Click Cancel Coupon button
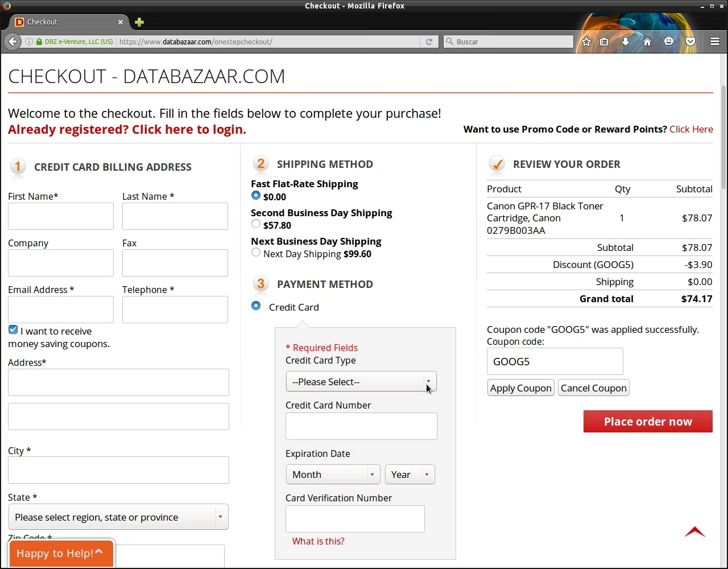Viewport: 728px width, 569px height. [x=594, y=388]
